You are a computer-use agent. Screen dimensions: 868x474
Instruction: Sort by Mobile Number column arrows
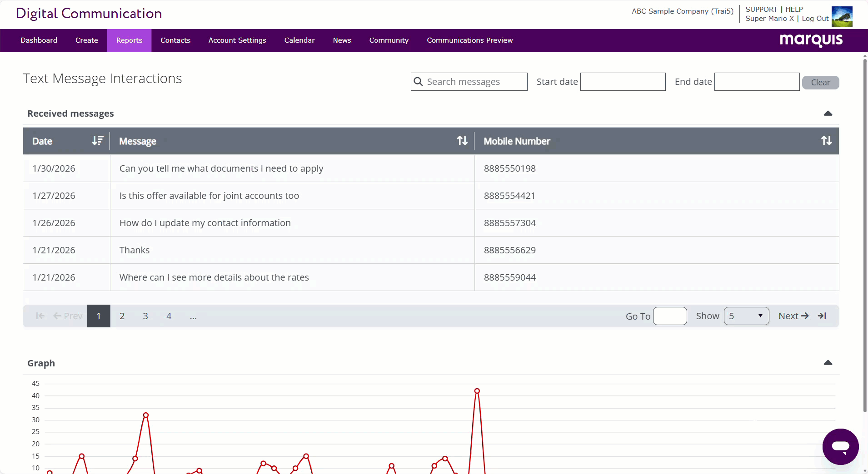click(826, 141)
